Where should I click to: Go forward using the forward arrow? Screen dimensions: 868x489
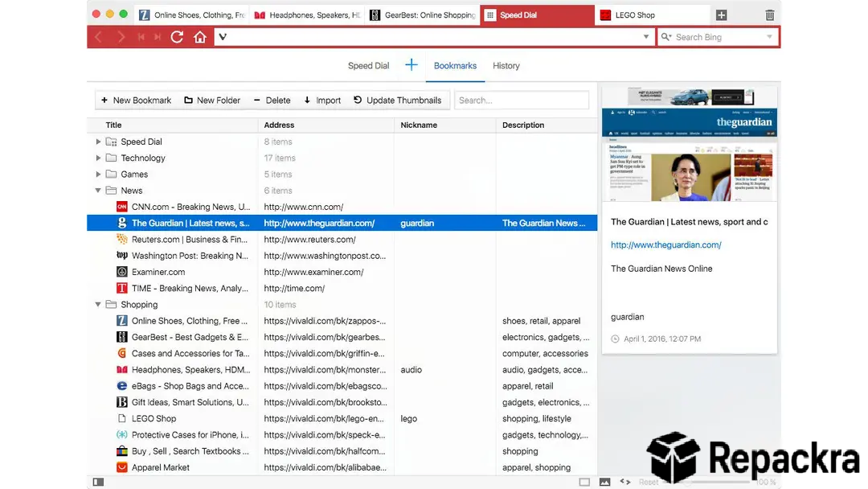tap(121, 37)
